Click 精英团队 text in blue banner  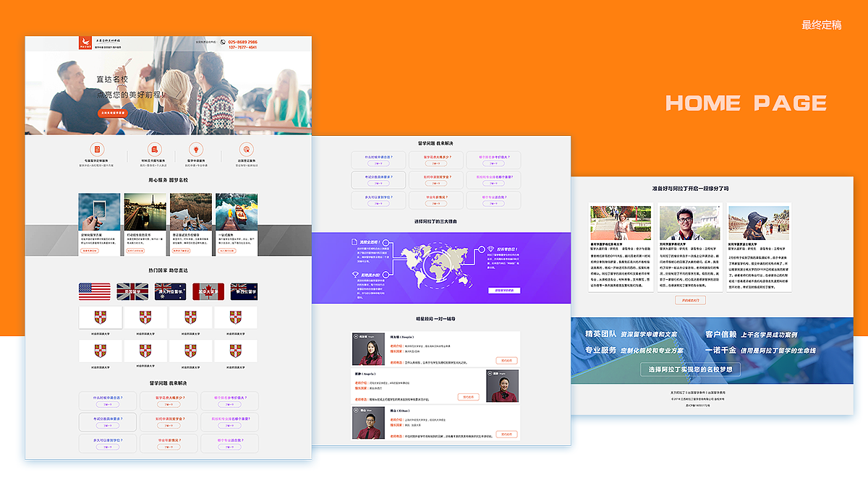coord(600,334)
